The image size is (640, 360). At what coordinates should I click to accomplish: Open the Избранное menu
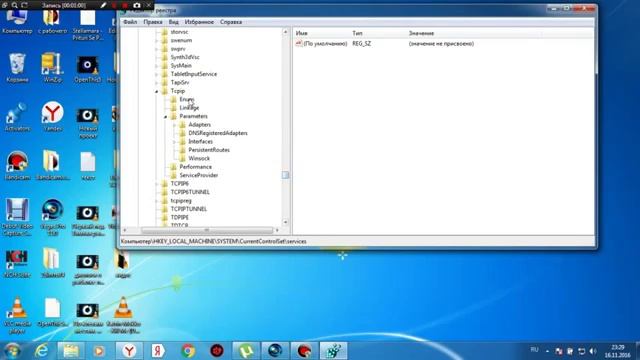coord(199,22)
